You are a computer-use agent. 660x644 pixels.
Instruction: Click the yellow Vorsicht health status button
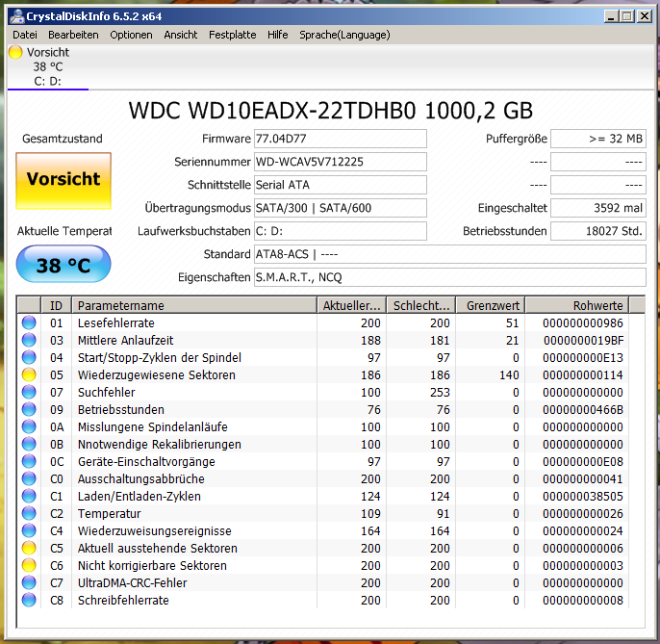[63, 181]
